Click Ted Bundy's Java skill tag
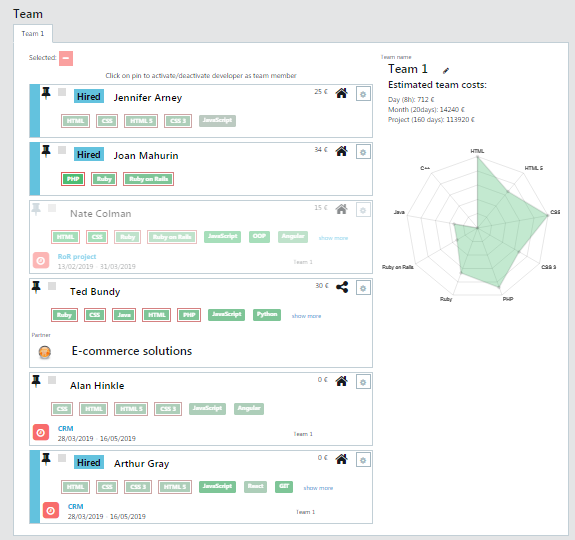This screenshot has height=540, width=575. click(124, 315)
